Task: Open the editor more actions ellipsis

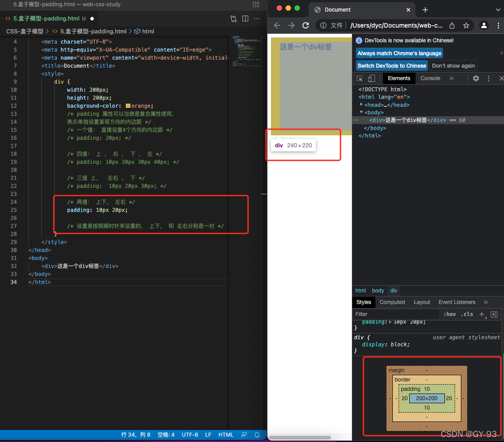Action: (257, 19)
